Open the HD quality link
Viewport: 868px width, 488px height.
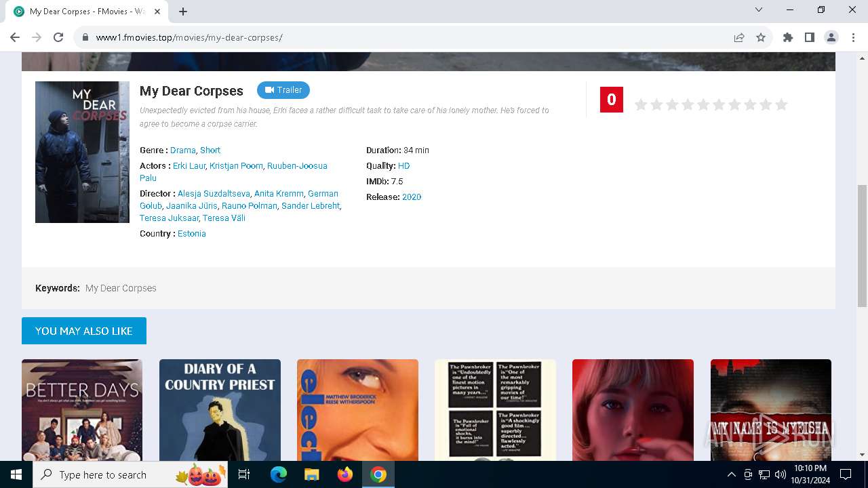click(403, 166)
